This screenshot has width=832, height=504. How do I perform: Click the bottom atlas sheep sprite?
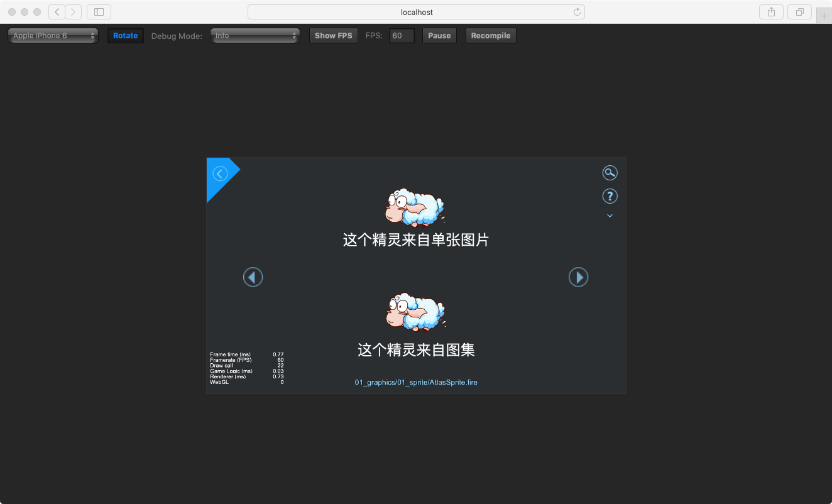(415, 312)
